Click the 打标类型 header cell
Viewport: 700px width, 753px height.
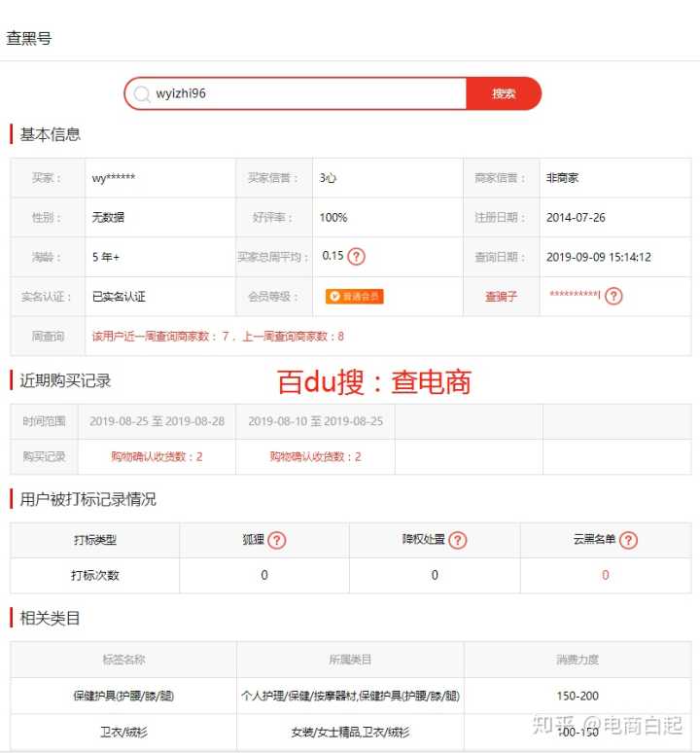click(95, 540)
